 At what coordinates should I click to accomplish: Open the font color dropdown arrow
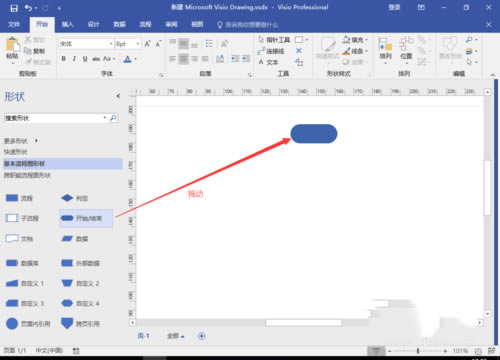pyautogui.click(x=135, y=59)
